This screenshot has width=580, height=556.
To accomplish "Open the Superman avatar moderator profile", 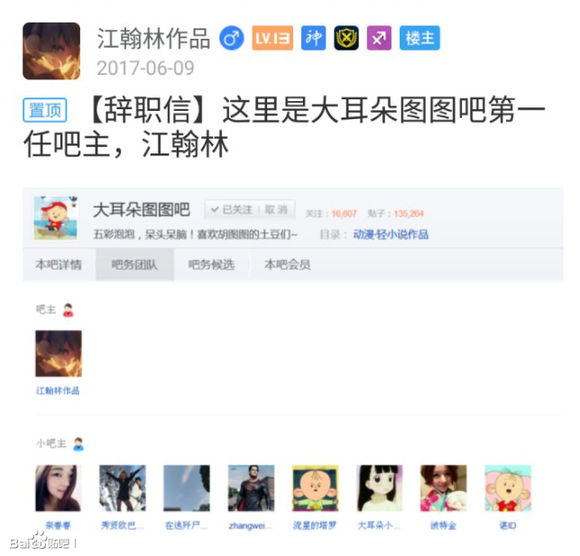I will click(251, 488).
